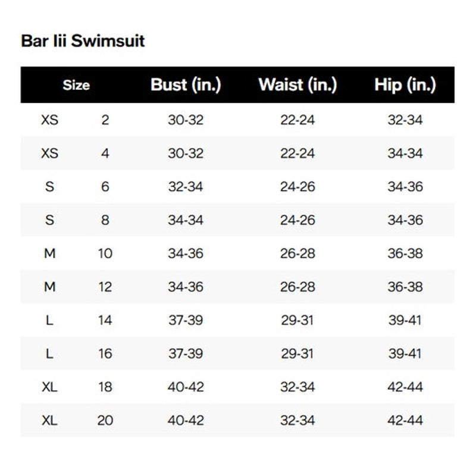476x476 pixels.
Task: Click the XL label in the size 20 row
Action: point(50,420)
